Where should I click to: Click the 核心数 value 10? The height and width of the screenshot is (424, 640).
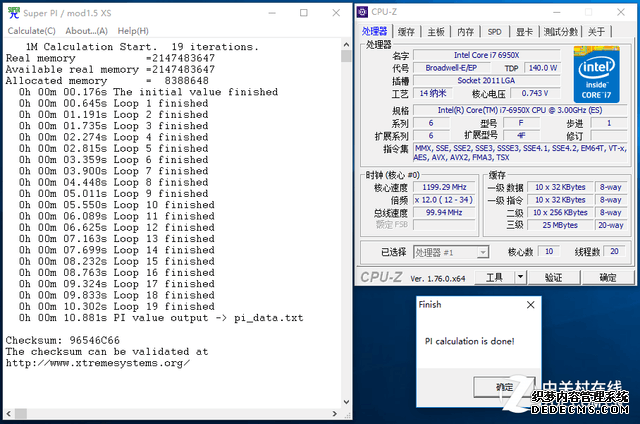pyautogui.click(x=549, y=251)
